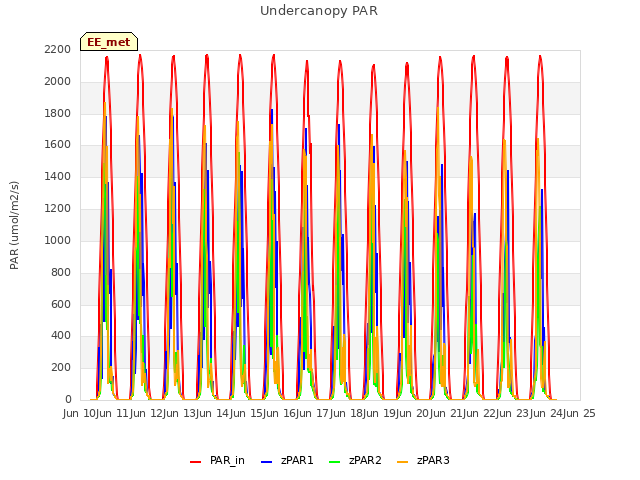This screenshot has height=480, width=640.
Task: Click the Jun 13 x-axis label
Action: point(180,414)
